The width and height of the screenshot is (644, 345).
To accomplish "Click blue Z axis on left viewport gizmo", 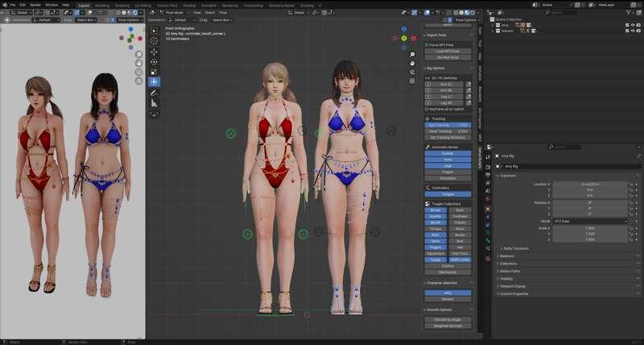I will (x=130, y=29).
